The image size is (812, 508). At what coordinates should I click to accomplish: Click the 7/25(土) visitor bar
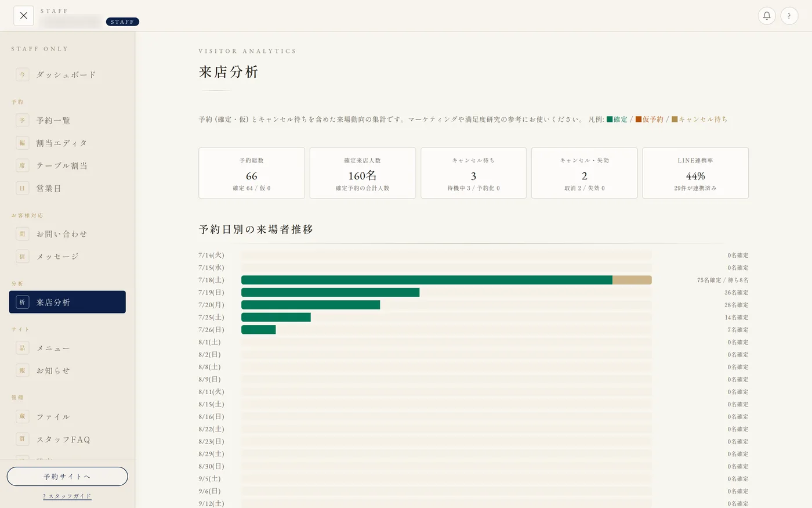pos(276,317)
